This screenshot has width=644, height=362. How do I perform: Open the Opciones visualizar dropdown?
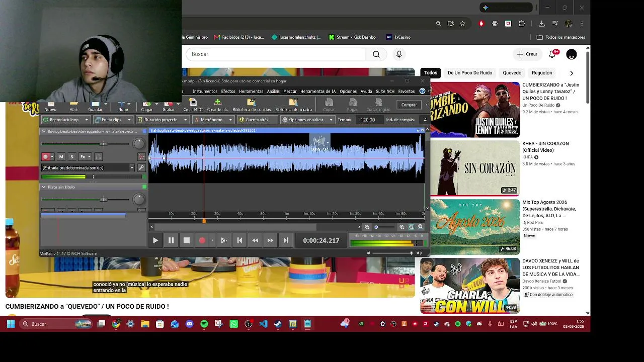(x=307, y=120)
